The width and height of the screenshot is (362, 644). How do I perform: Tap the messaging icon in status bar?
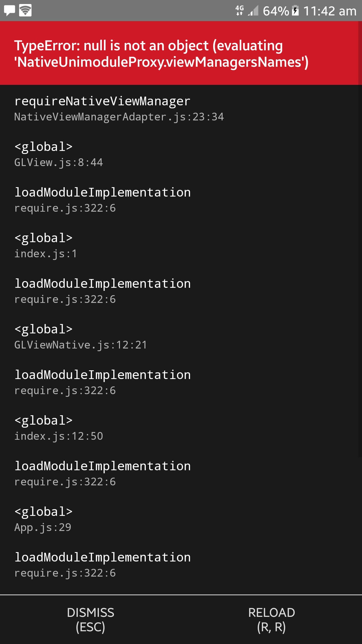click(9, 10)
